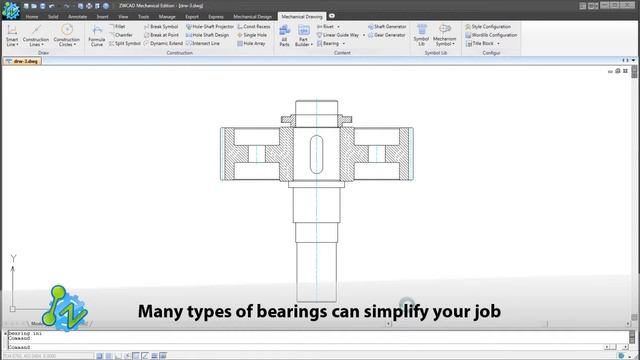
Task: Switch to the Mechanical Design ribbon tab
Action: [252, 17]
